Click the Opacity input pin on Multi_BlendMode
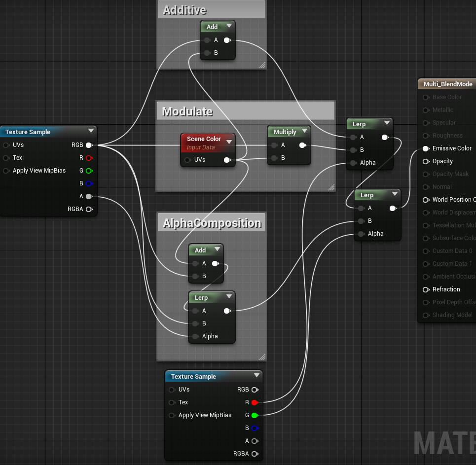 426,161
